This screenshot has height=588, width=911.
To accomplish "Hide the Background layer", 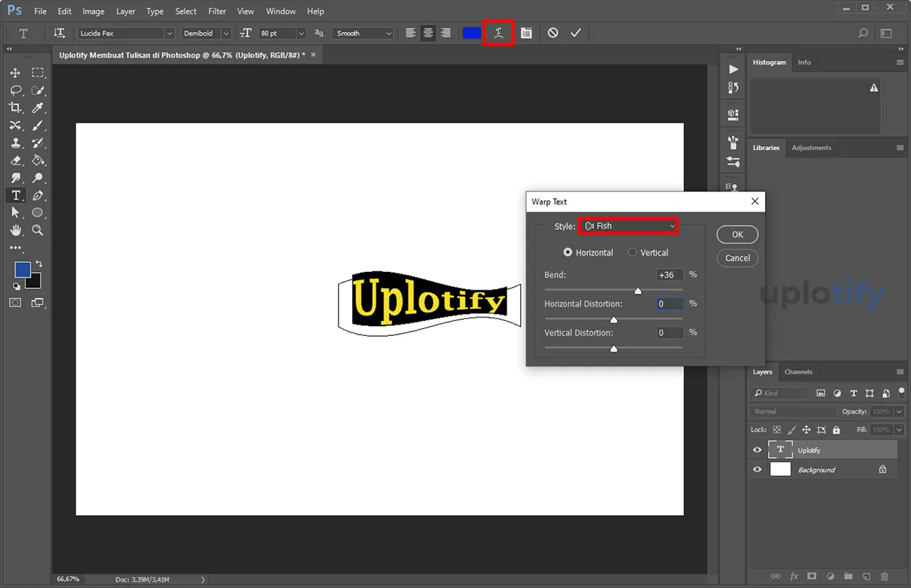I will pos(757,470).
